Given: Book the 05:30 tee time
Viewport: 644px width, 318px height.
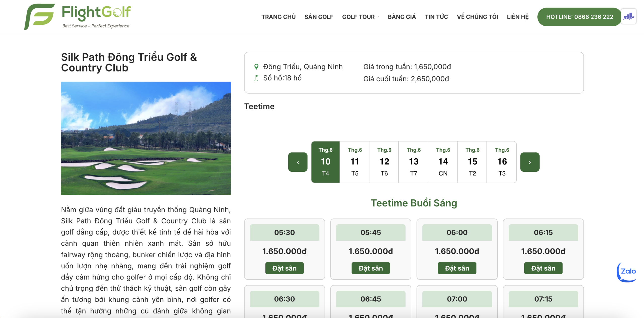Looking at the screenshot, I should tap(285, 268).
